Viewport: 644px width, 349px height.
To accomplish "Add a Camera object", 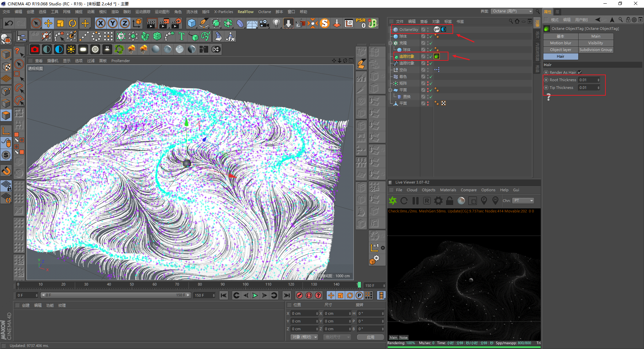I will click(264, 23).
